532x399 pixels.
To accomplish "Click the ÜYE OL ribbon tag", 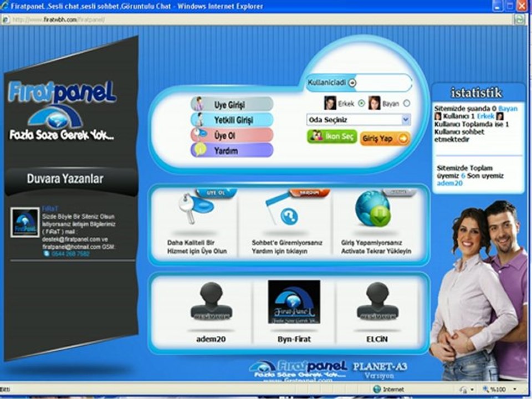I will [x=216, y=193].
